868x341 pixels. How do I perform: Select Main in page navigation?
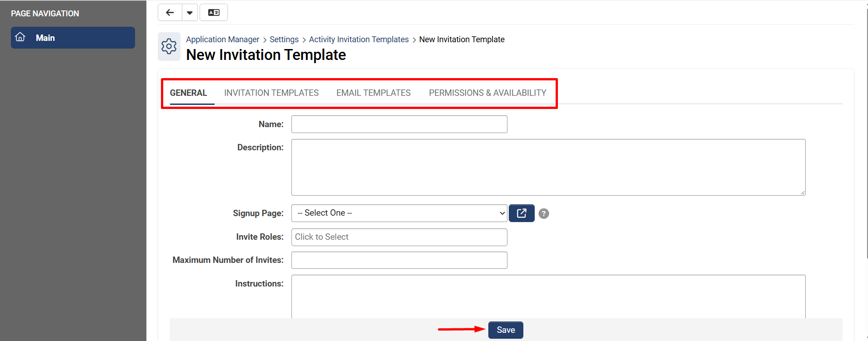pos(73,38)
